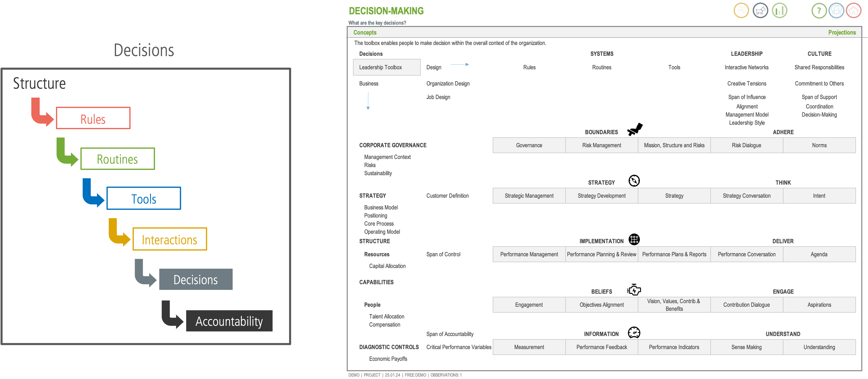The width and height of the screenshot is (868, 379).
Task: Switch to the Projections tab
Action: [x=842, y=32]
